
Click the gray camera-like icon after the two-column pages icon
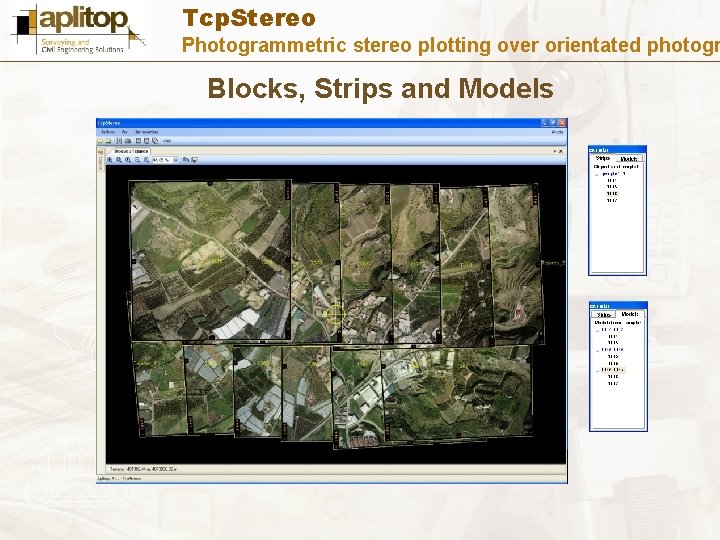click(128, 141)
